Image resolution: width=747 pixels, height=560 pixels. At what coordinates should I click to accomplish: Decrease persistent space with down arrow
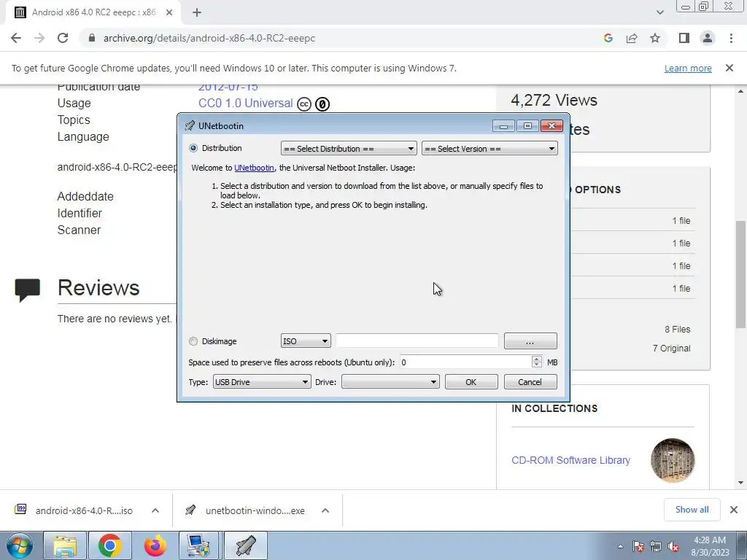pyautogui.click(x=537, y=366)
